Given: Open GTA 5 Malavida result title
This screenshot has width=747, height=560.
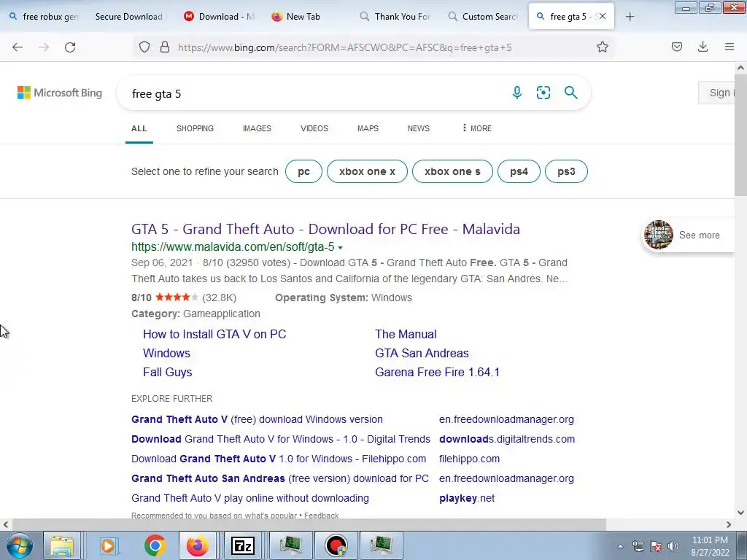Looking at the screenshot, I should pos(325,229).
